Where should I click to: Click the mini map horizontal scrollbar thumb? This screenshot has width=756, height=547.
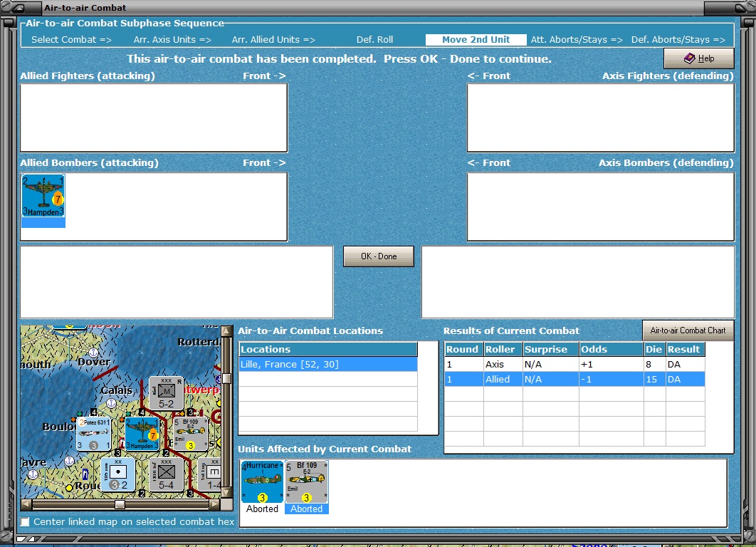click(120, 504)
